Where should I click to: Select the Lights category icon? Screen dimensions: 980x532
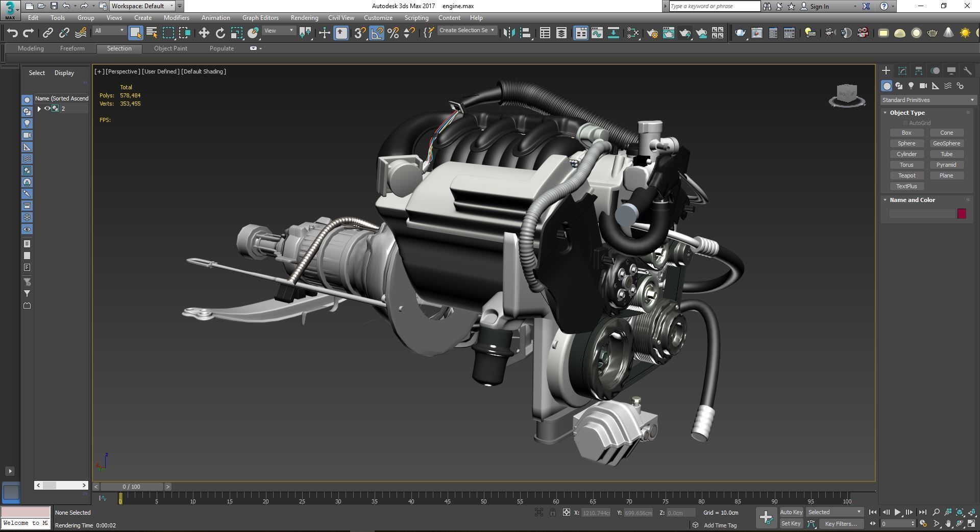911,86
